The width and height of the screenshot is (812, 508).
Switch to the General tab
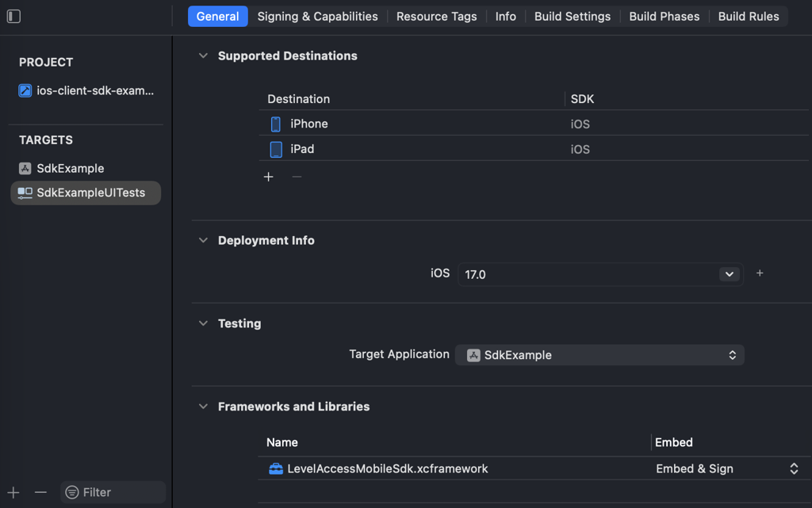[217, 17]
